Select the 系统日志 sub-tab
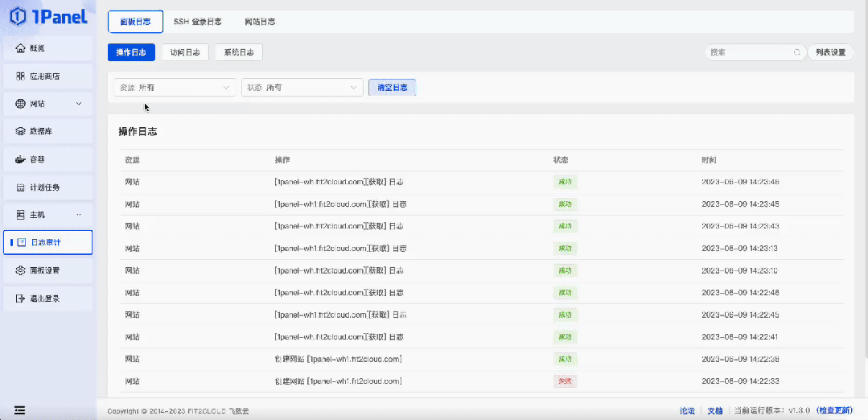The width and height of the screenshot is (868, 420). pos(239,52)
